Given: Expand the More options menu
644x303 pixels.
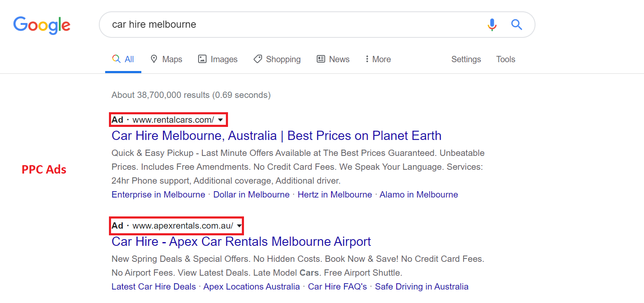Looking at the screenshot, I should pos(378,59).
